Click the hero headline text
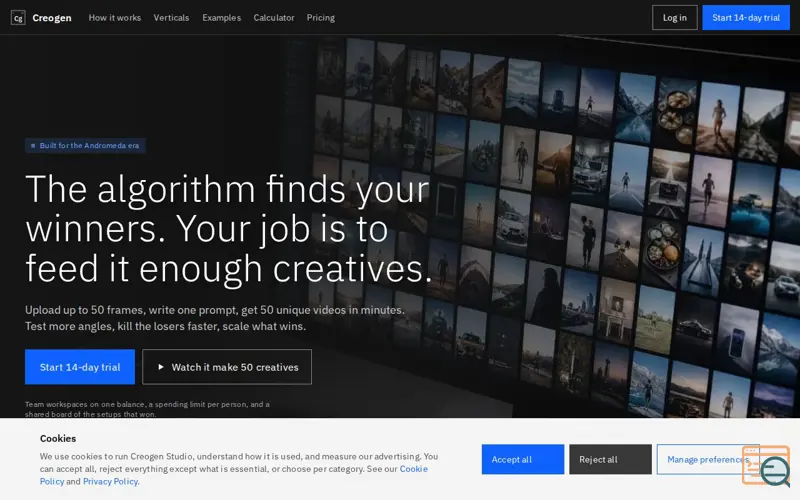Viewport: 800px width, 500px height. click(x=229, y=229)
